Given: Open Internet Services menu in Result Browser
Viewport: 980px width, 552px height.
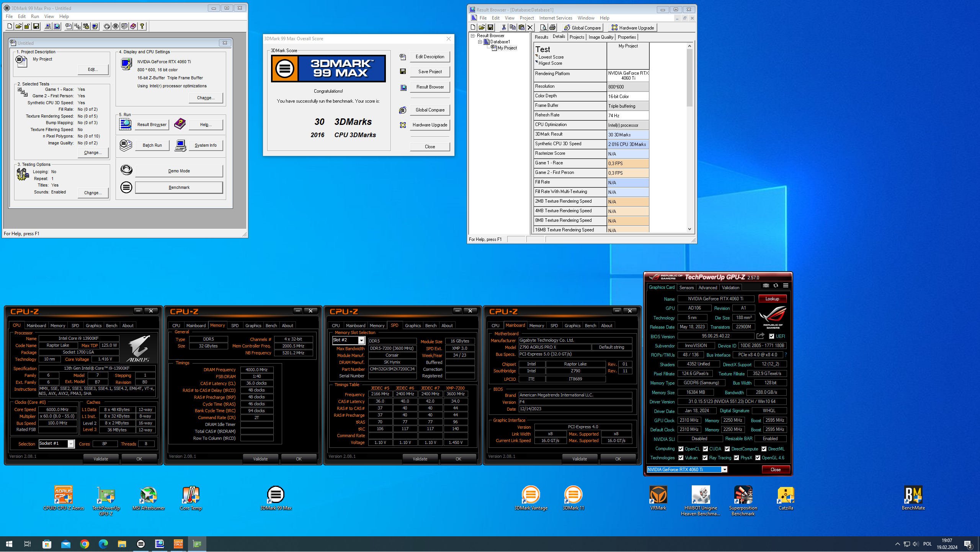Looking at the screenshot, I should [555, 18].
